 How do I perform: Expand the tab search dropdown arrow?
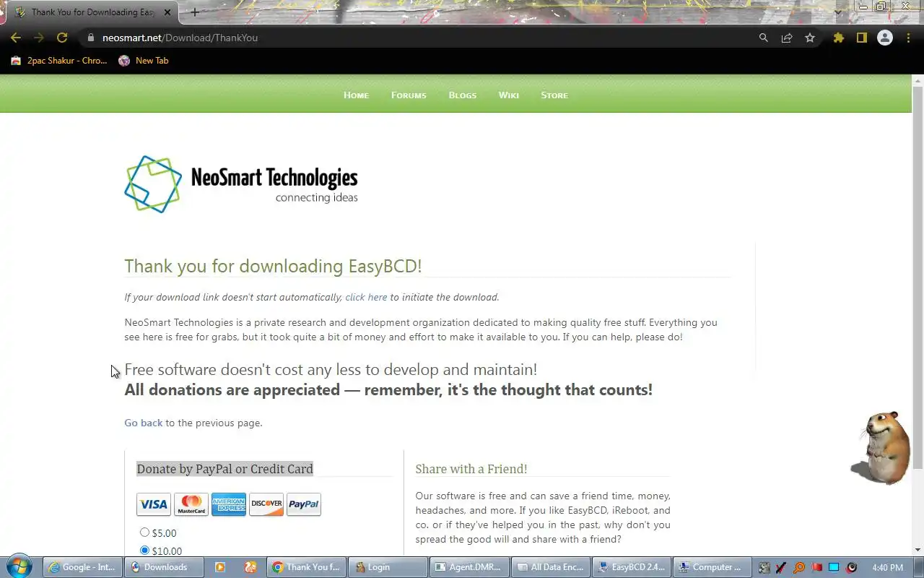click(x=838, y=12)
